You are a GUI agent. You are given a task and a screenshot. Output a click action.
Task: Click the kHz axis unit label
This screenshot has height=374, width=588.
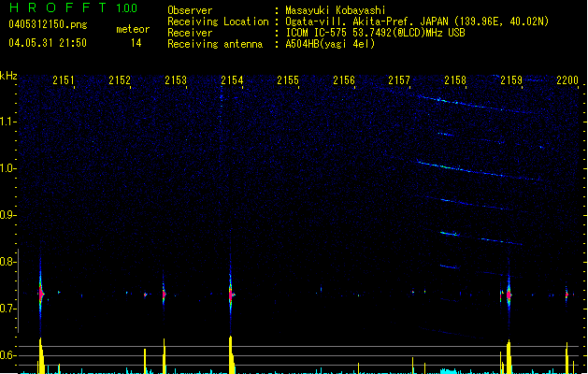coord(8,76)
